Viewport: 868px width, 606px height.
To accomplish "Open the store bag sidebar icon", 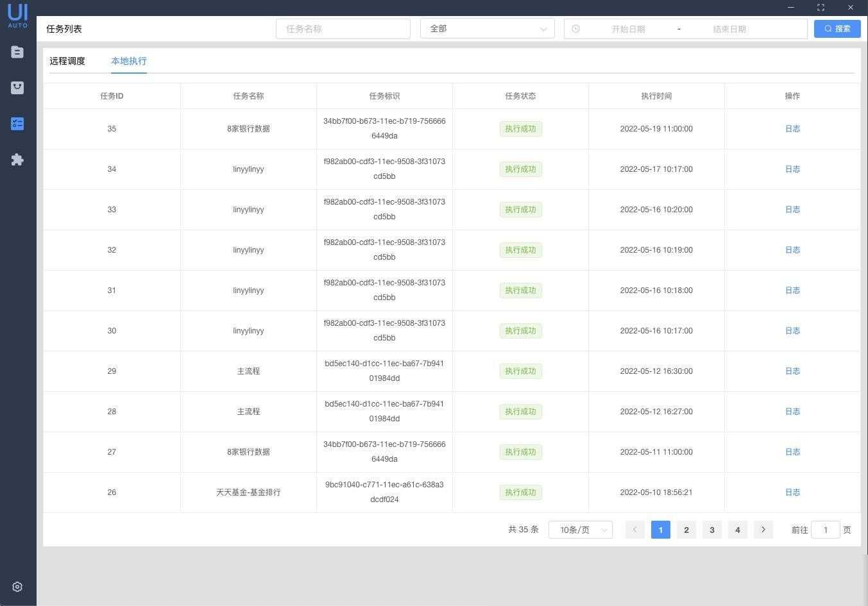I will point(17,88).
